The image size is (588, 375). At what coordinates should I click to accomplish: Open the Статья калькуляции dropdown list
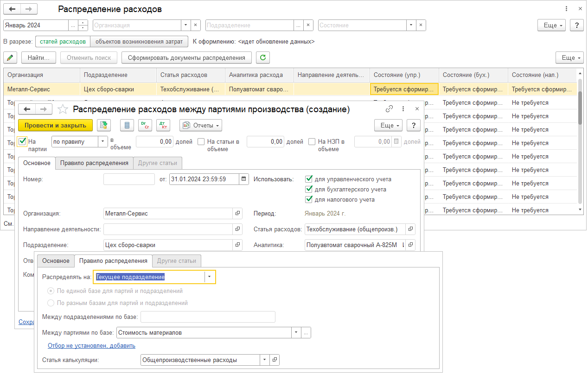point(264,360)
